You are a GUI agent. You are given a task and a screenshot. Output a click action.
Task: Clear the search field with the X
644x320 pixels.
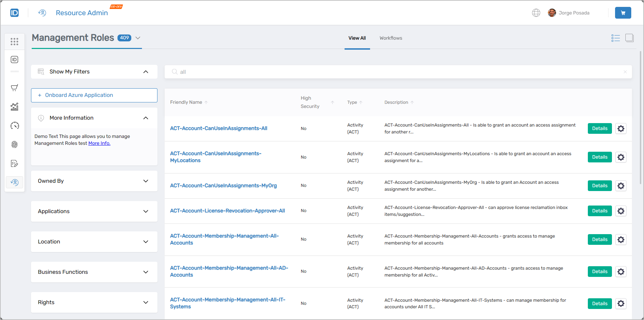pos(625,72)
